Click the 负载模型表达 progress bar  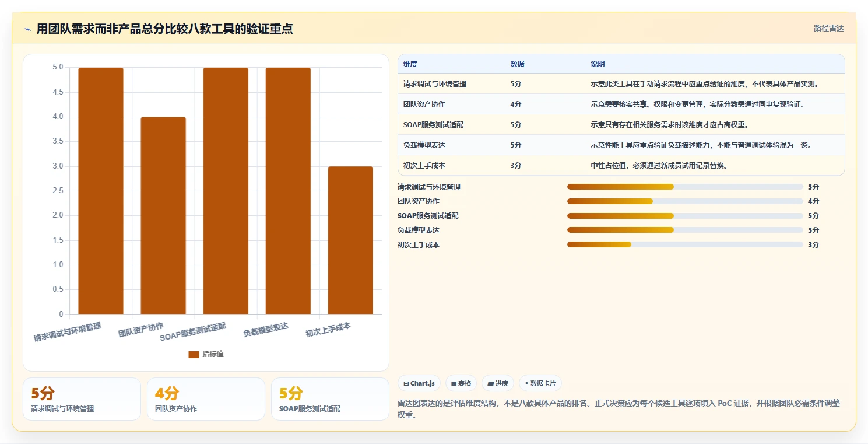(685, 230)
